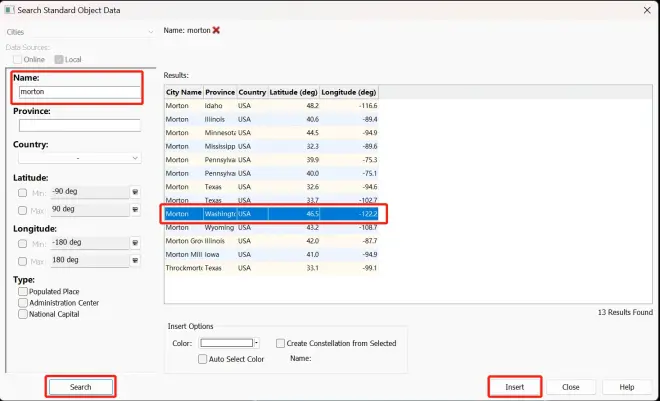Toggle the Local data source checkbox
The height and width of the screenshot is (401, 660).
point(59,59)
